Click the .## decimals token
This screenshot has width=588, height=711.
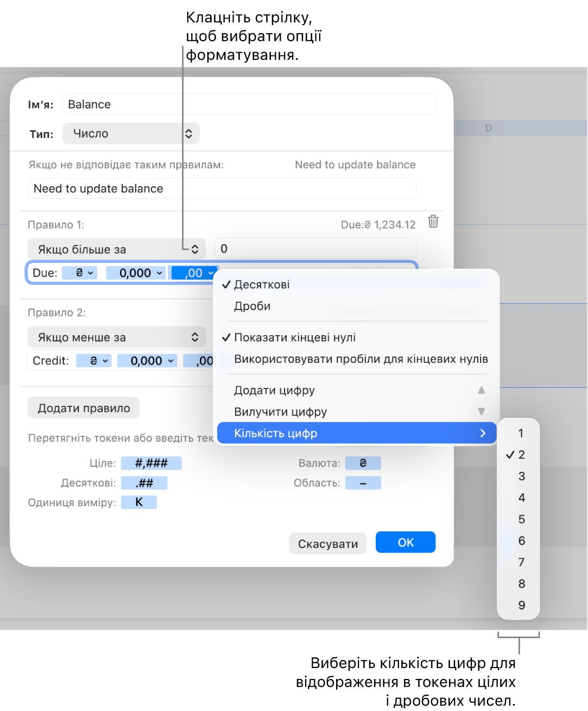click(x=144, y=483)
